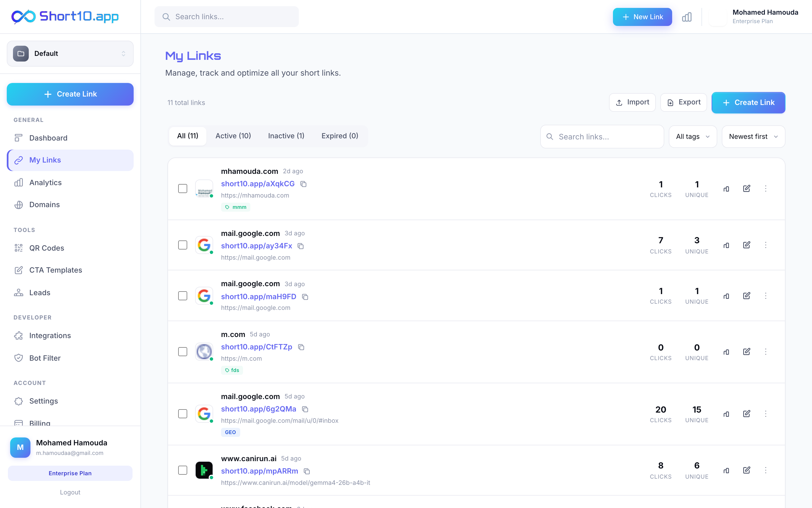Click the Enterprise Plan sidebar badge

coord(70,473)
